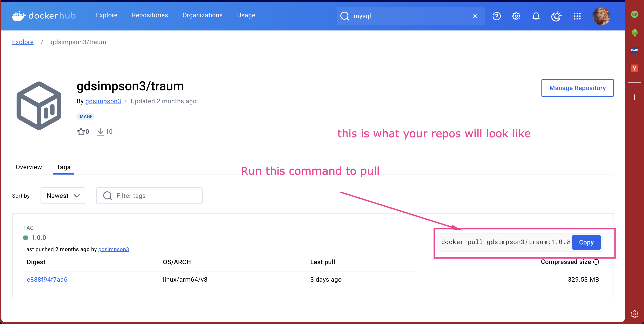Click the Digest column header
644x324 pixels.
(36, 262)
